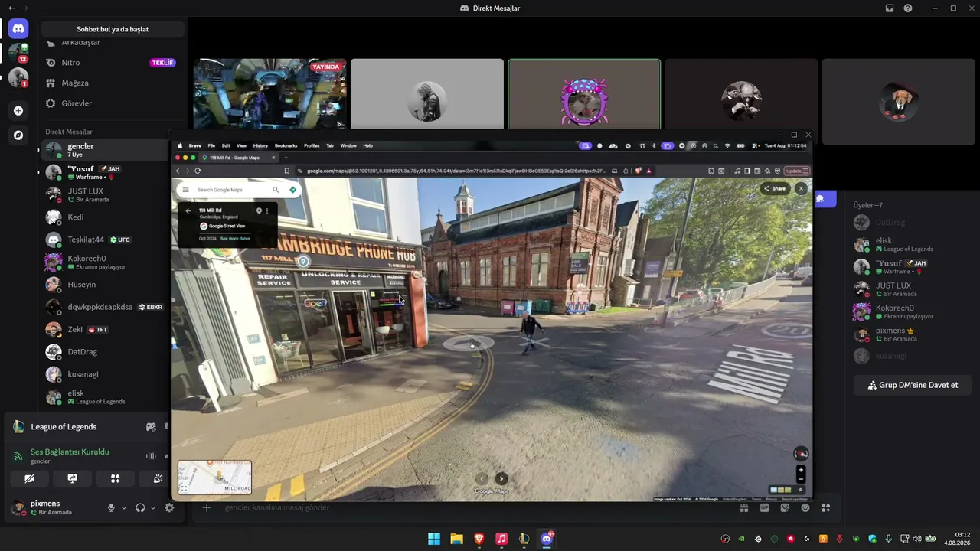Open the gift icon in the message bar

click(743, 507)
